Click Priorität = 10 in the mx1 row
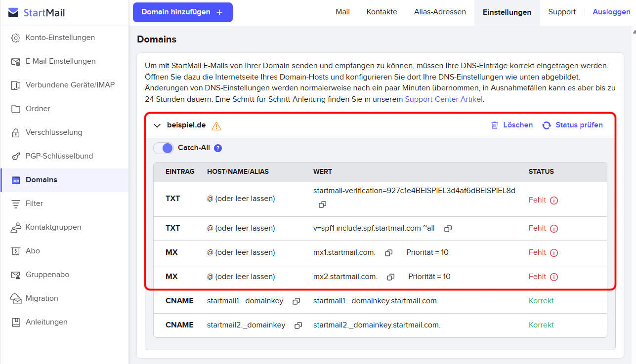Image resolution: width=636 pixels, height=364 pixels. coord(427,252)
